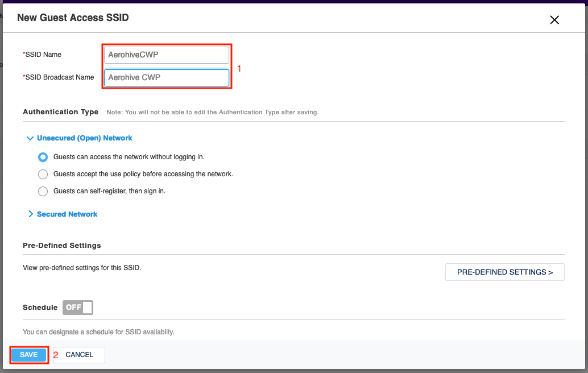Screen dimensions: 588x373
Task: Select guests accept use policy option
Action: [x=43, y=174]
